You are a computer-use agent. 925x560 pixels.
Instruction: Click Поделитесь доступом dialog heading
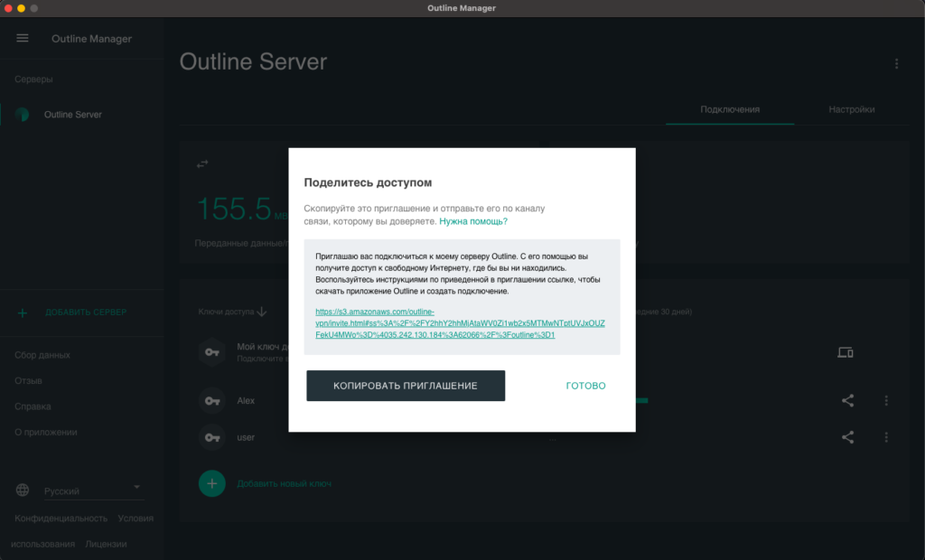click(369, 182)
